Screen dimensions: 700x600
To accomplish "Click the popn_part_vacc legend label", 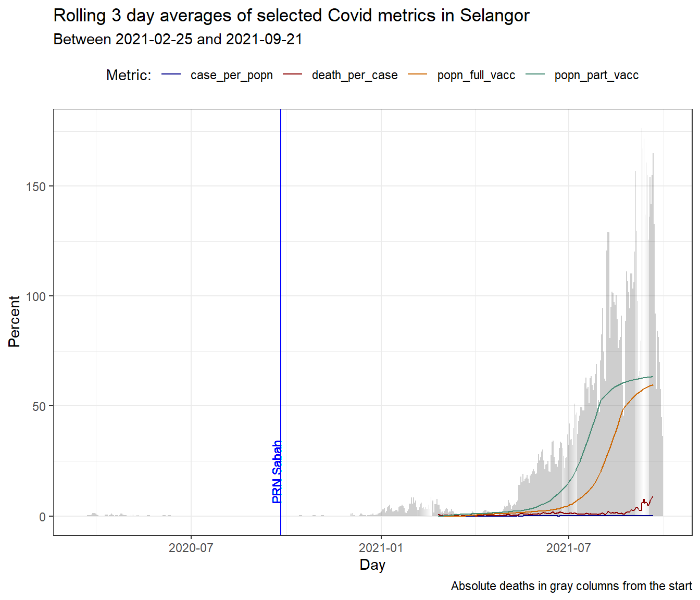I will click(x=596, y=75).
